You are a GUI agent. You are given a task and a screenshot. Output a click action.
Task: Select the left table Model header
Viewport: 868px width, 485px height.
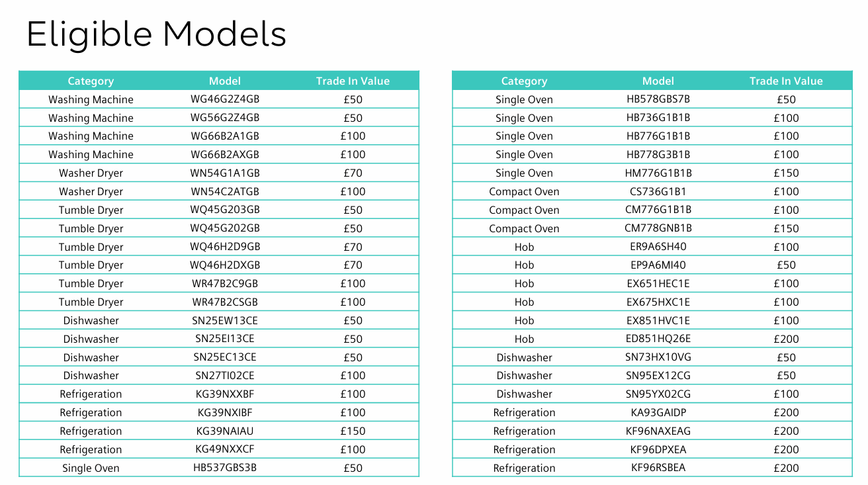coord(225,81)
